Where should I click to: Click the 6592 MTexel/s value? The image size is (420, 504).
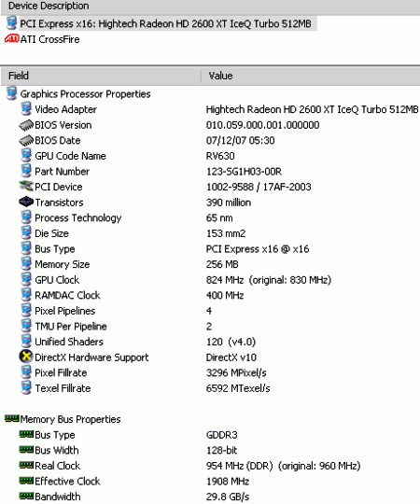coord(238,388)
